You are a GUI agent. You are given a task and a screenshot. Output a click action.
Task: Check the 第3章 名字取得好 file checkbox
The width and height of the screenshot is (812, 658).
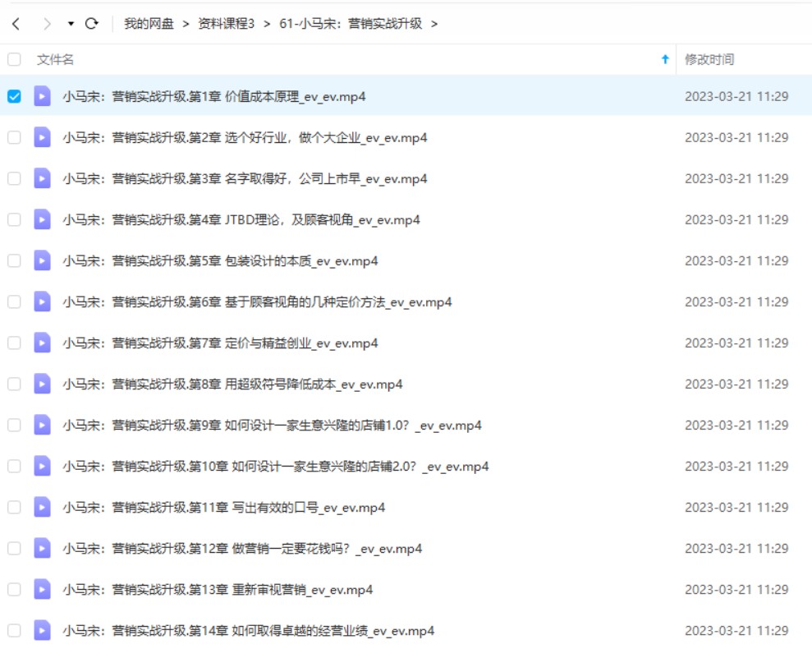(15, 178)
